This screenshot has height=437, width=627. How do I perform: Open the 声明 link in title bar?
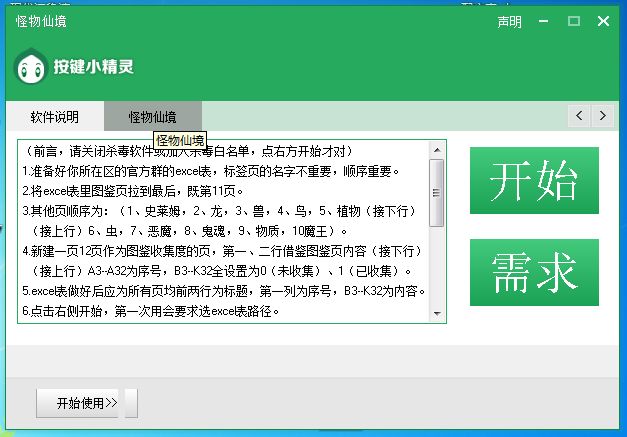pos(509,21)
